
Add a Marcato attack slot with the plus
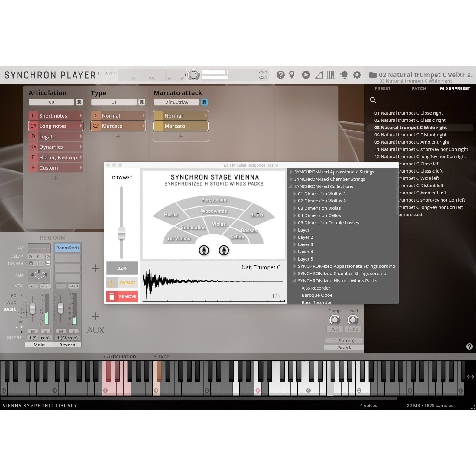pyautogui.click(x=181, y=136)
